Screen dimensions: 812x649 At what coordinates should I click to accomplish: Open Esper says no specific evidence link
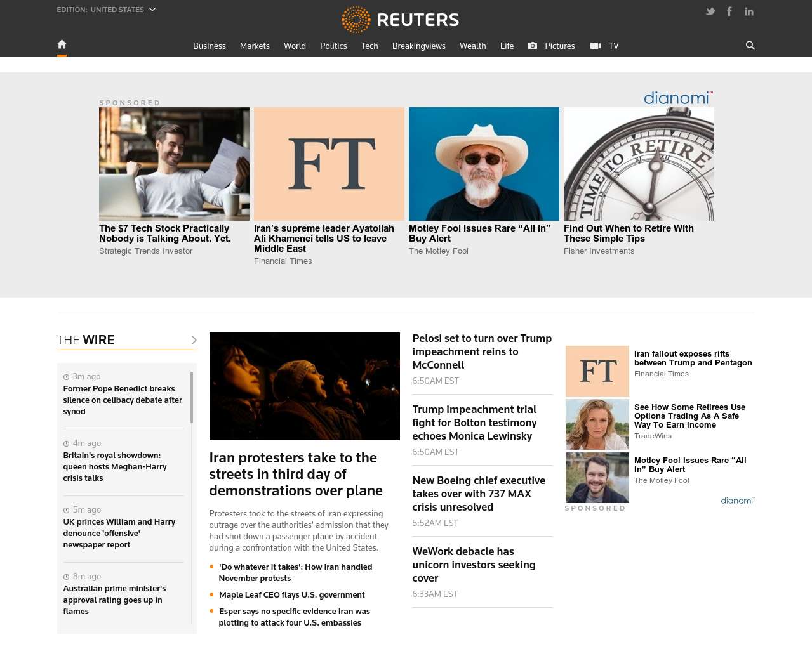[295, 617]
